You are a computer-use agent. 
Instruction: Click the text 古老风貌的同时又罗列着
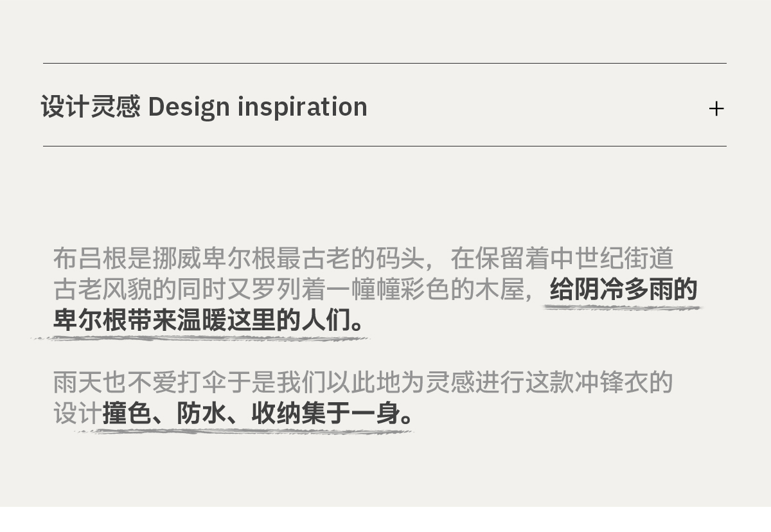coord(189,290)
